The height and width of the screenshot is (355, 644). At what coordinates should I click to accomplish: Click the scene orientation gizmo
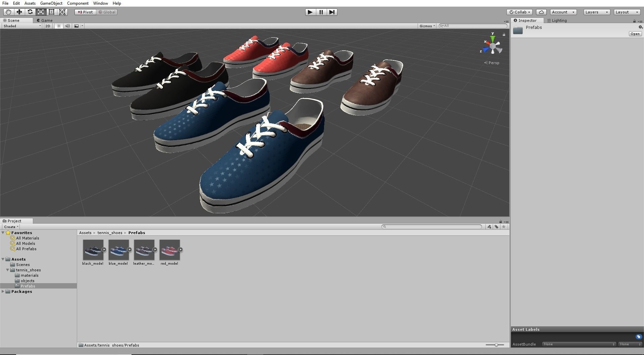coord(492,46)
